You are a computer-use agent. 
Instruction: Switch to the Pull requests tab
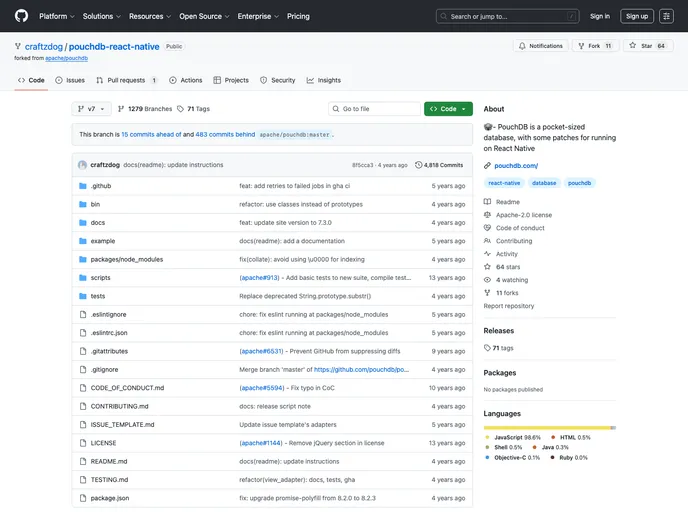[127, 80]
